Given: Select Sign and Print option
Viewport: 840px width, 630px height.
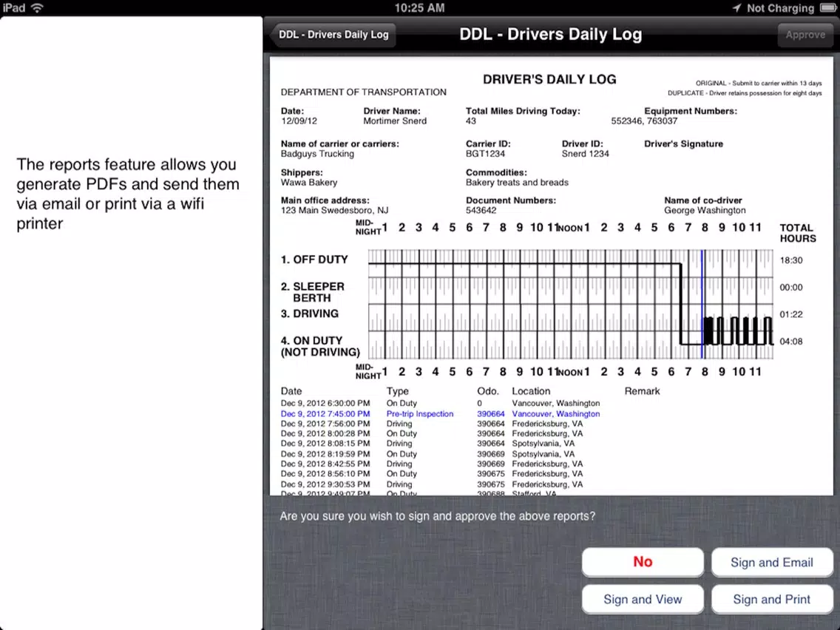Looking at the screenshot, I should tap(771, 599).
